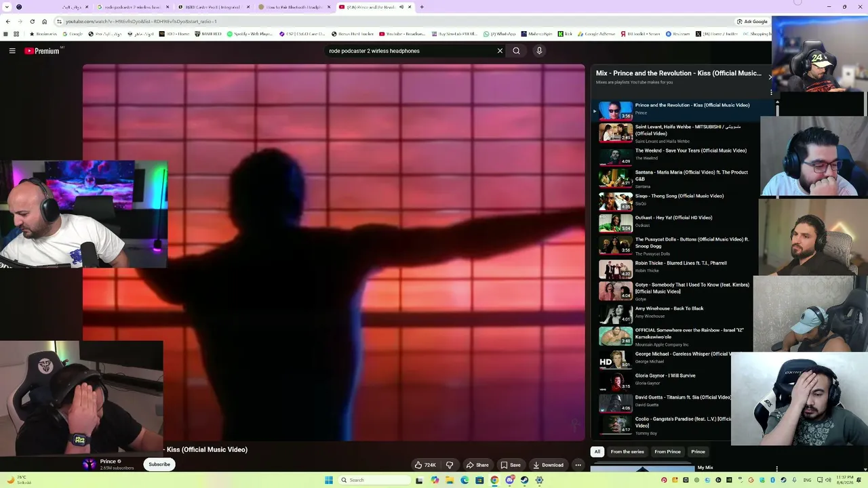
Task: Save the video to a playlist
Action: pos(511,465)
